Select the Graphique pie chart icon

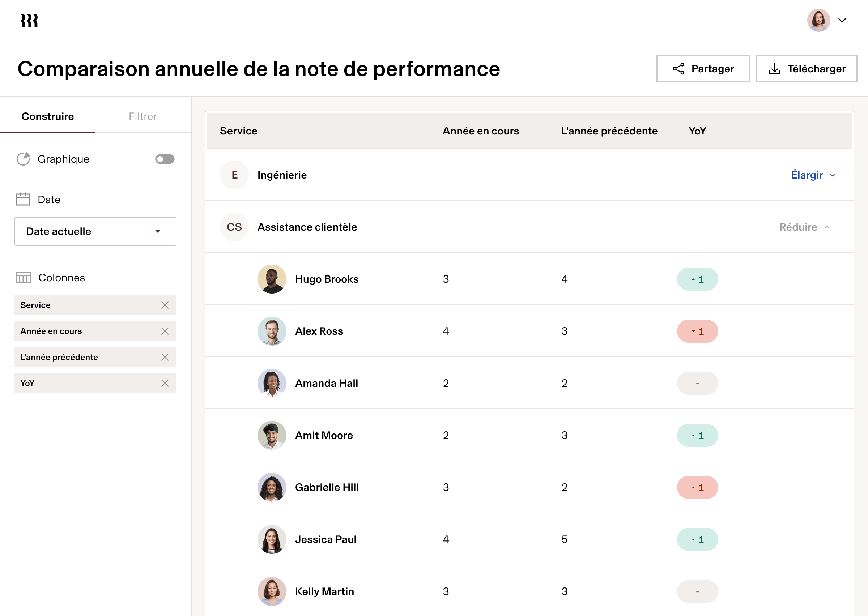click(23, 159)
